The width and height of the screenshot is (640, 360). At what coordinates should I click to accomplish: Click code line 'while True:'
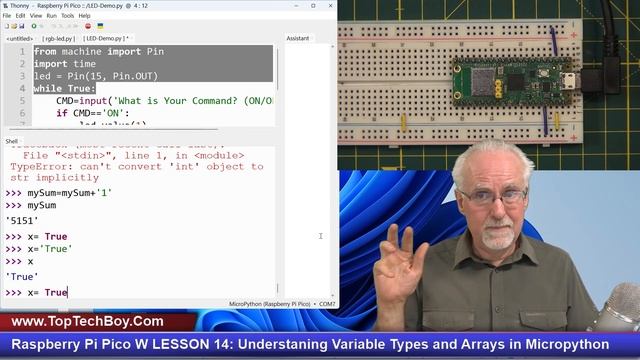[64, 88]
